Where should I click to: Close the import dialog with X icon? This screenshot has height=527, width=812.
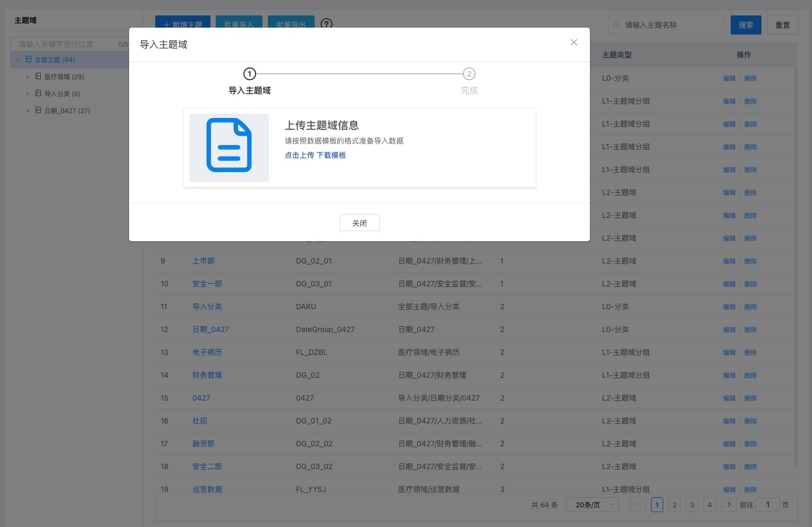point(574,42)
